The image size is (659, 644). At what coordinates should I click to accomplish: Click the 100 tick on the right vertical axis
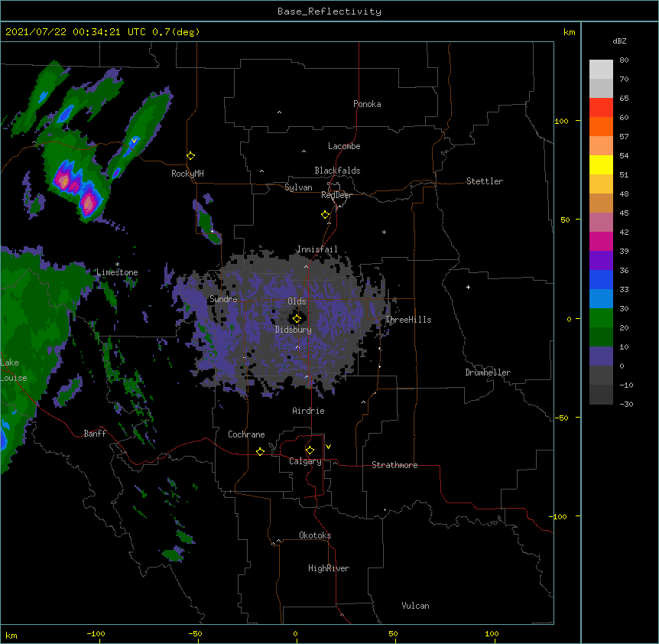coord(561,122)
